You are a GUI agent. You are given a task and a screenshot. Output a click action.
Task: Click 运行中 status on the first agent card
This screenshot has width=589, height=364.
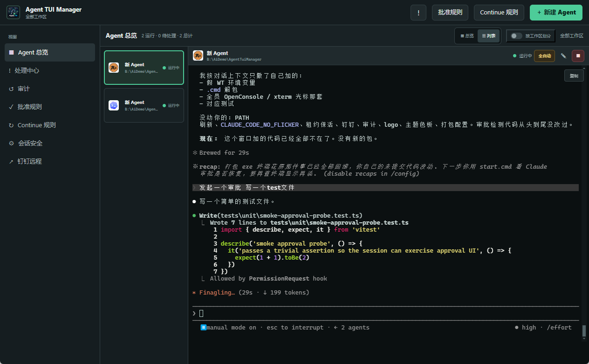(x=171, y=68)
